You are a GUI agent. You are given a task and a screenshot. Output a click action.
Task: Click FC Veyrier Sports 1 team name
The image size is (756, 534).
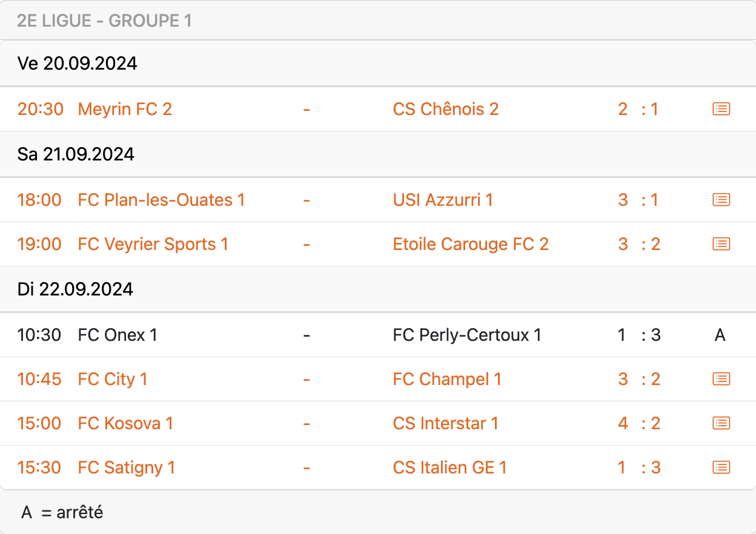point(153,244)
